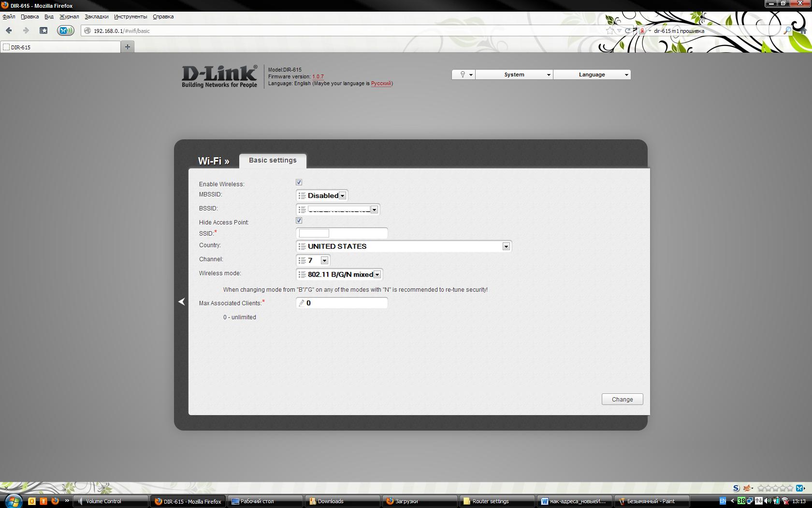Click the Change button

click(622, 399)
